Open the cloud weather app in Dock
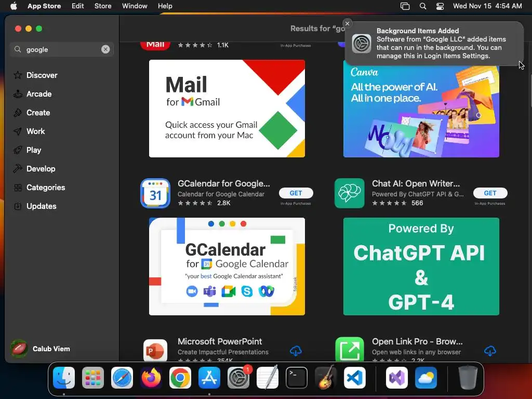 pos(426,378)
